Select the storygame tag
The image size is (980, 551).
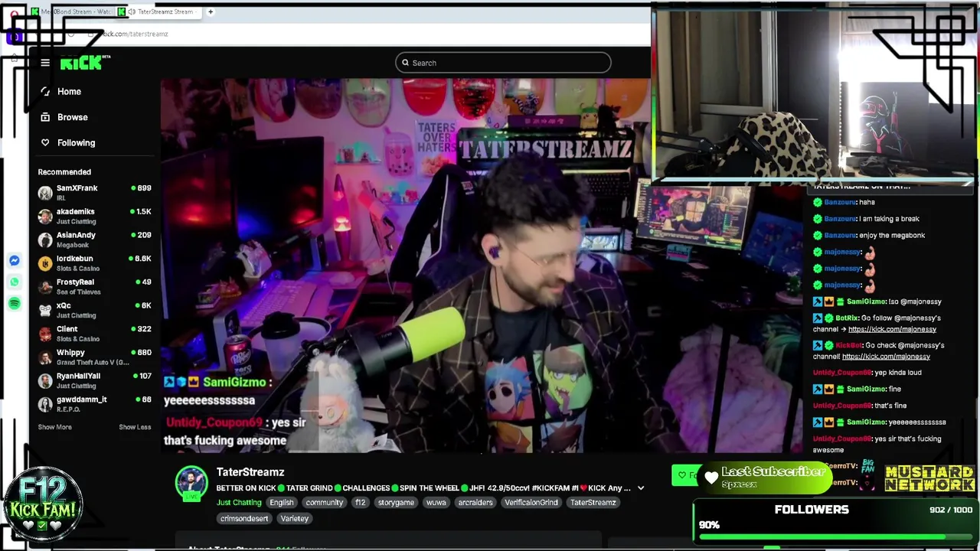[396, 503]
